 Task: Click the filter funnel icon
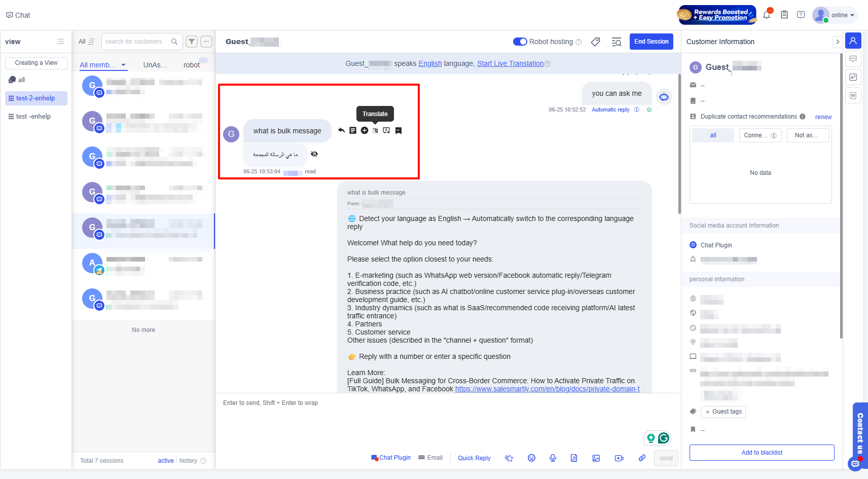(192, 42)
